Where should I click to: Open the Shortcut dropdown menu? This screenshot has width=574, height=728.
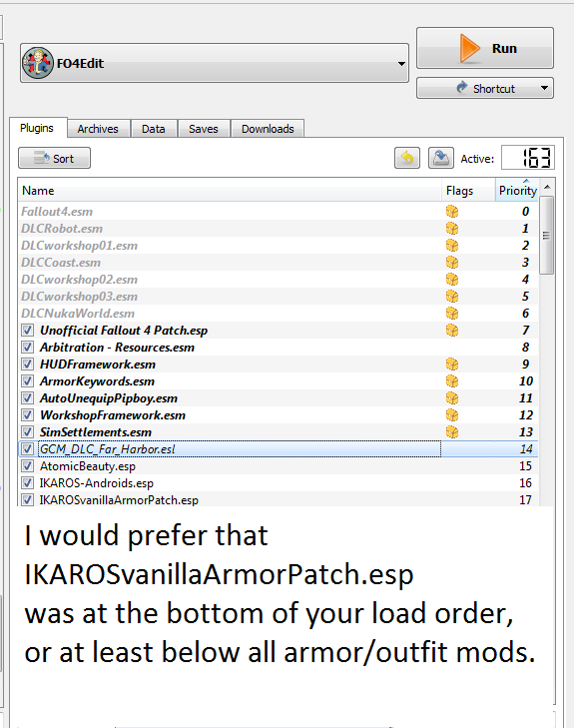(485, 88)
